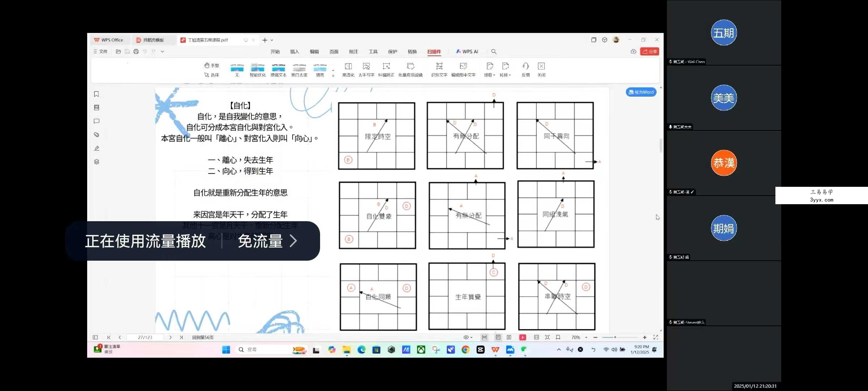Open dropdown arrow beside new tab plus
868x391 pixels.
point(272,40)
